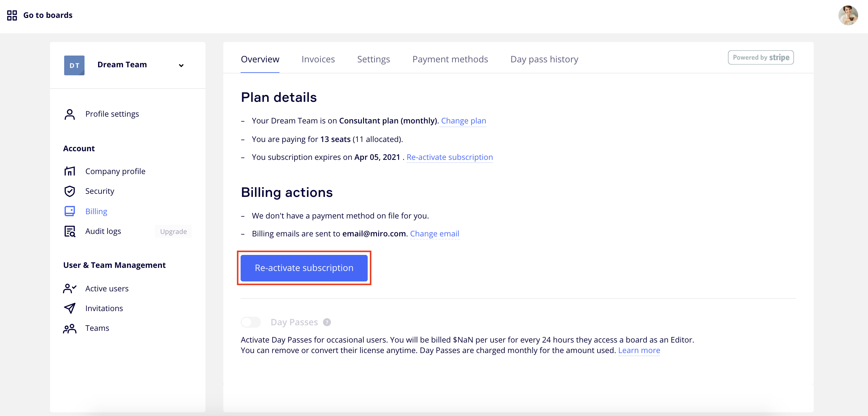Click the Day Passes help question icon
The image size is (868, 416).
click(327, 322)
